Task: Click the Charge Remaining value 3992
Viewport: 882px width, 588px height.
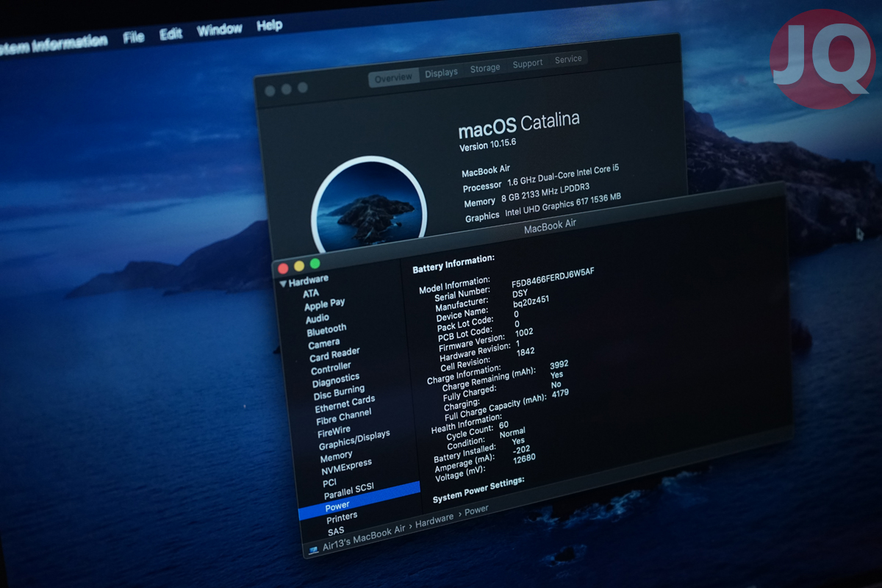Action: point(559,364)
